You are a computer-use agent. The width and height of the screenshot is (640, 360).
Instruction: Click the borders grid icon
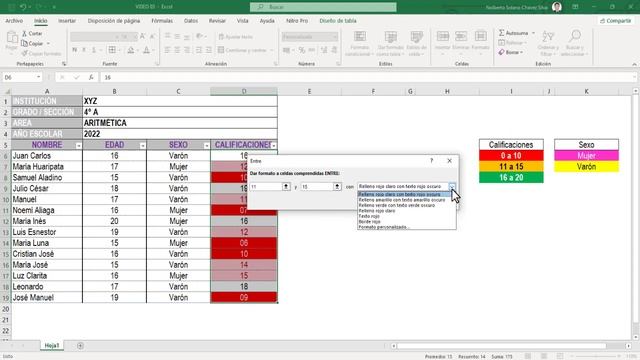point(112,50)
